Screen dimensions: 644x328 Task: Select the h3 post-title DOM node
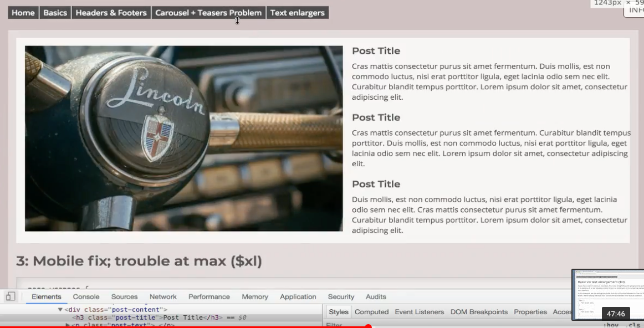pyautogui.click(x=160, y=317)
